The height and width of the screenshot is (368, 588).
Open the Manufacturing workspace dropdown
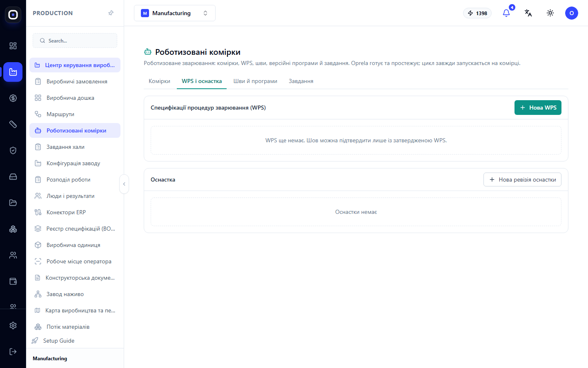click(x=175, y=13)
